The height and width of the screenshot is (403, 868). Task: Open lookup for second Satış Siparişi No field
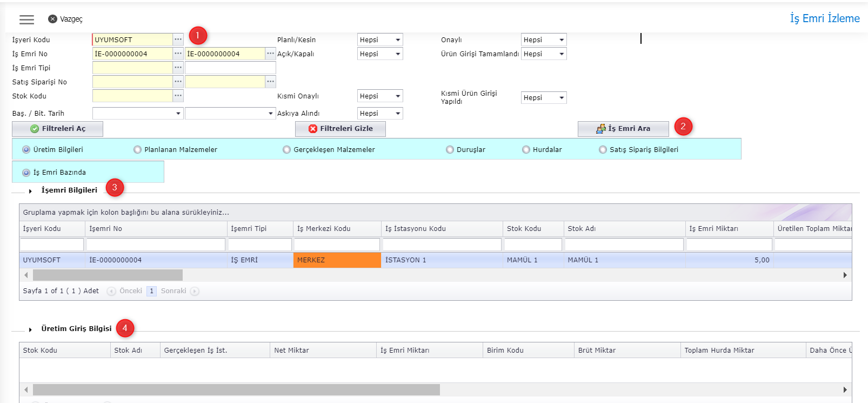(270, 82)
